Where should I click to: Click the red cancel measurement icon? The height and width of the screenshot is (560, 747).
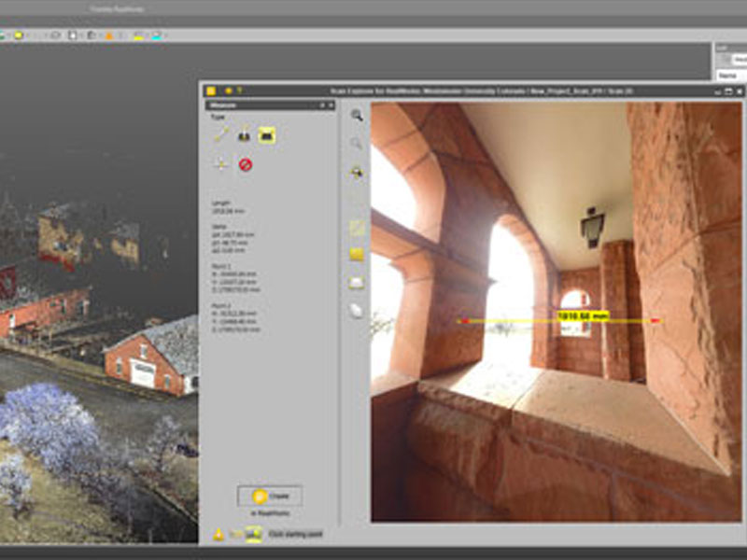pos(245,164)
